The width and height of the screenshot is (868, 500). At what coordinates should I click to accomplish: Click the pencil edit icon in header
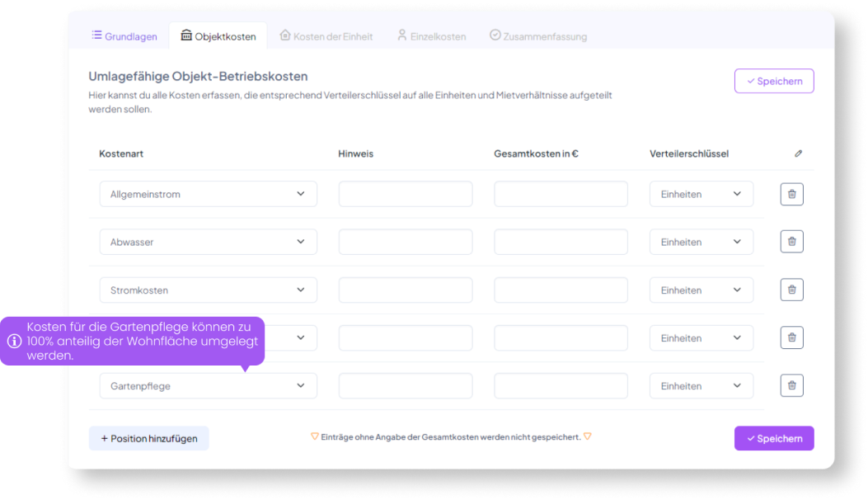pos(798,153)
